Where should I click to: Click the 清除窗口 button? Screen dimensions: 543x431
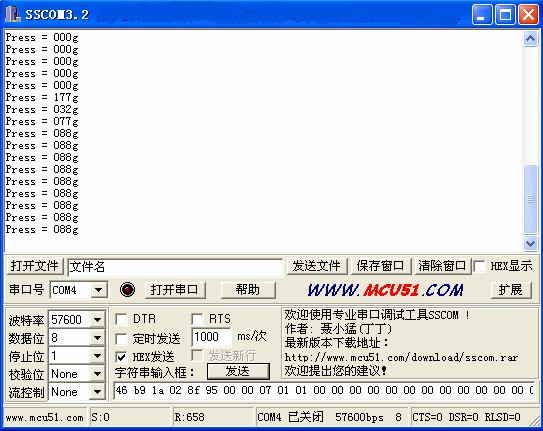click(442, 266)
